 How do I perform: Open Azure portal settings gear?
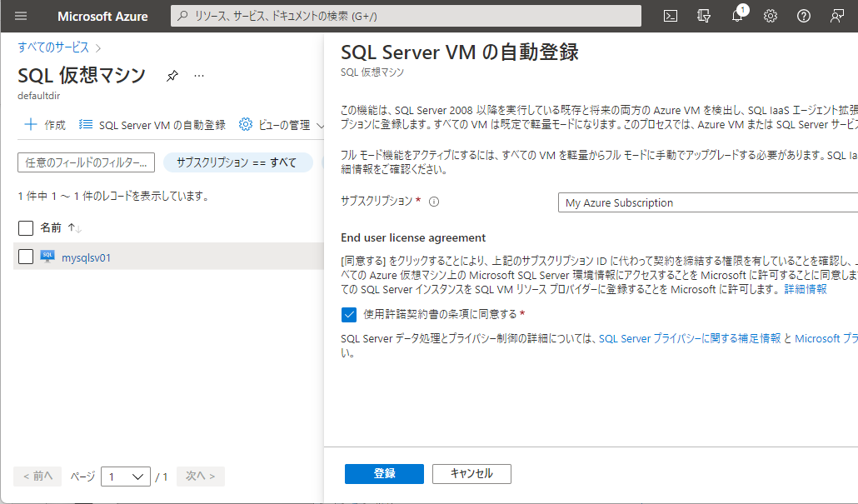[x=770, y=15]
